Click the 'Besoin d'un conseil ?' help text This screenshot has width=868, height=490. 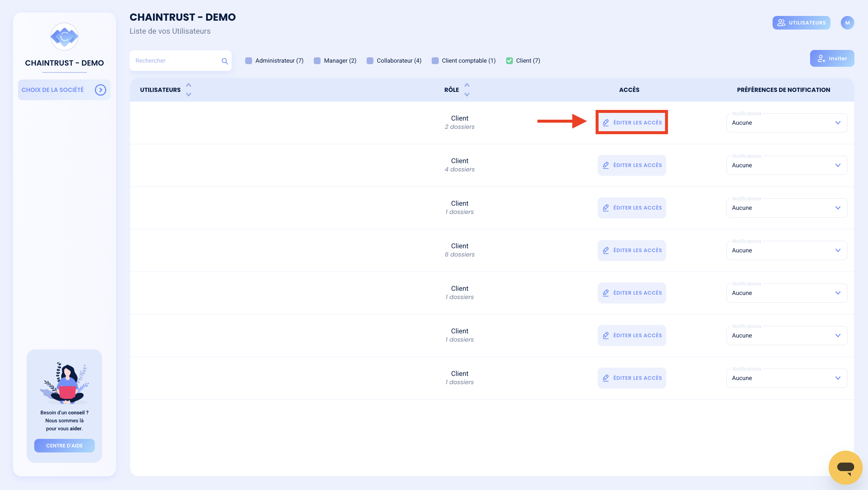coord(64,413)
